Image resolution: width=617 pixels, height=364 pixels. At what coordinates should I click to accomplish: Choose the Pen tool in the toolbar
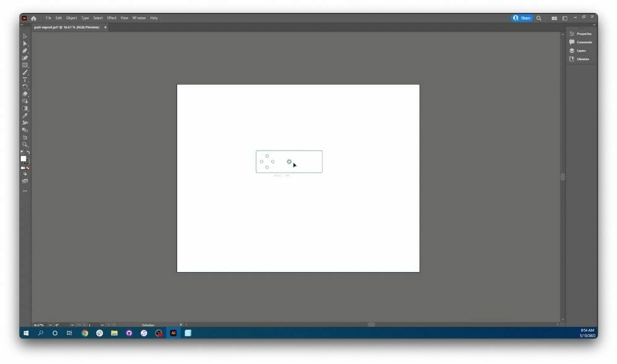(x=25, y=50)
